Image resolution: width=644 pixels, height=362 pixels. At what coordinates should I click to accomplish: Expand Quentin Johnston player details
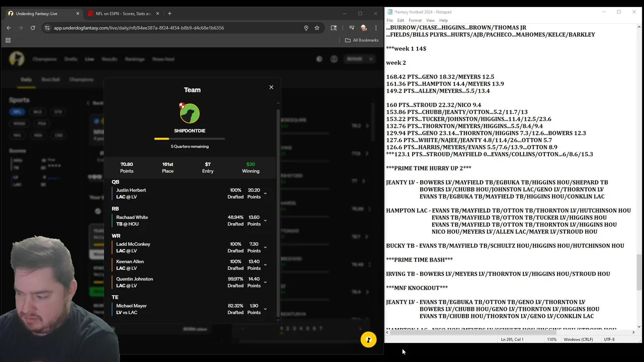[x=265, y=282]
